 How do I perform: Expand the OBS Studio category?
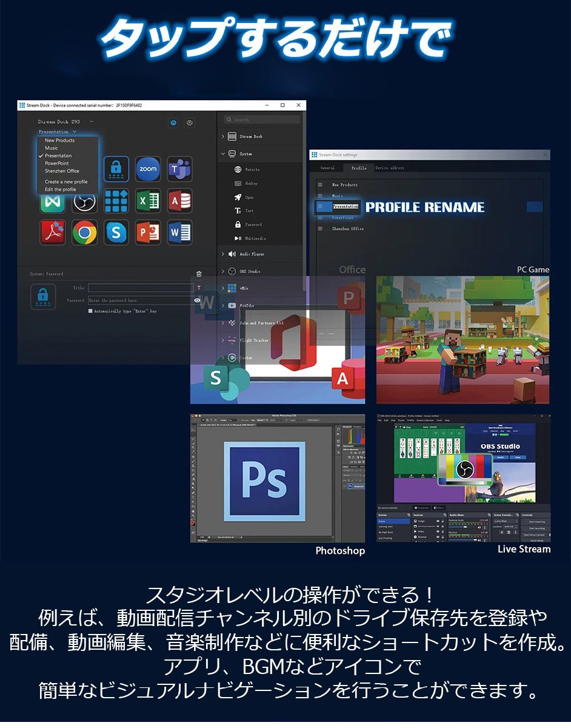coord(223,271)
